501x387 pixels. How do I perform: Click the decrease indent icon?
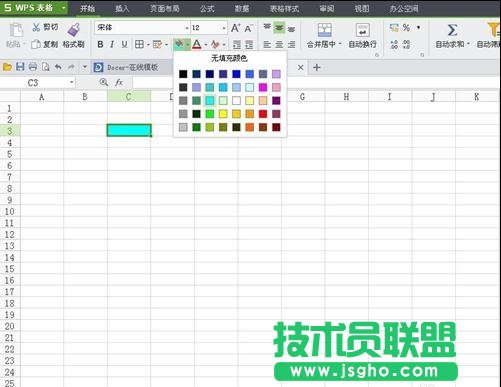click(237, 44)
